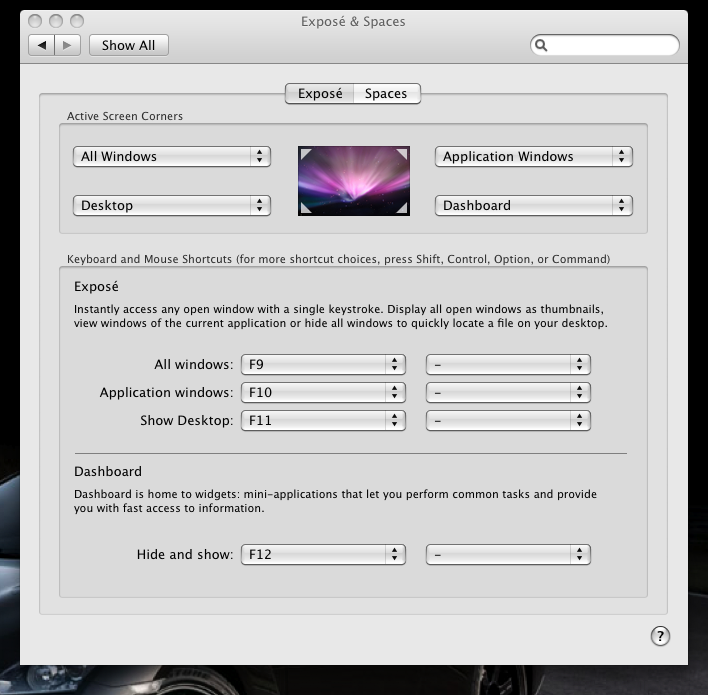Open the Show Desktop F11 key dropdown
Screen dimensions: 708x695
323,420
